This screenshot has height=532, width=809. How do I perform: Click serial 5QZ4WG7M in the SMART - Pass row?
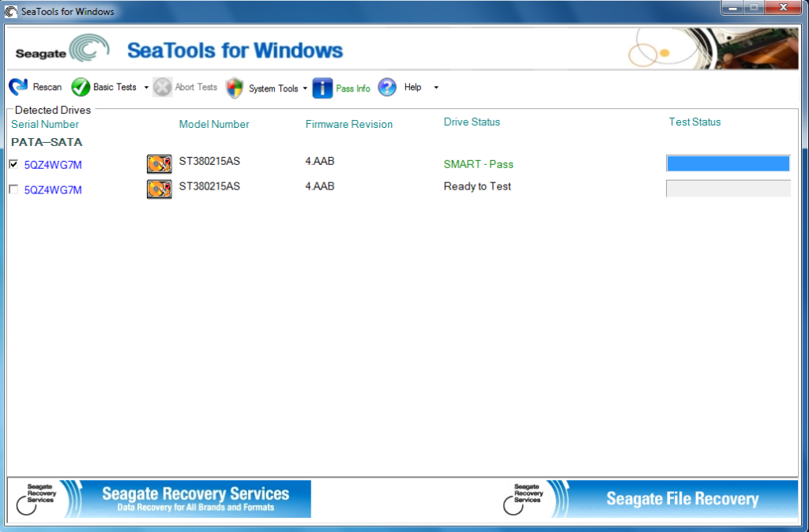click(x=53, y=165)
